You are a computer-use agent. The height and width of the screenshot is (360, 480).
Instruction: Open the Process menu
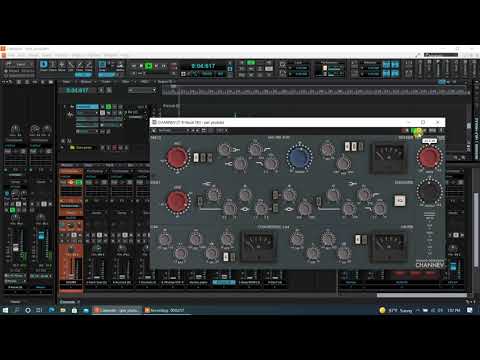[x=61, y=55]
